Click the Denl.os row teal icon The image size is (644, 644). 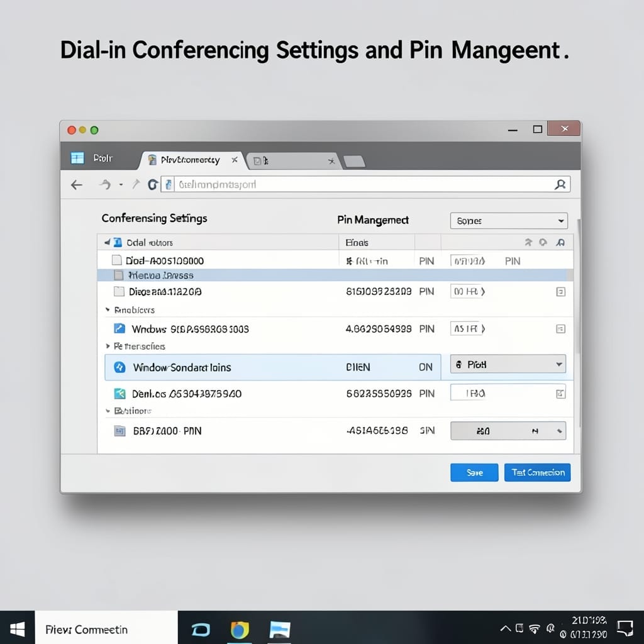(x=119, y=394)
